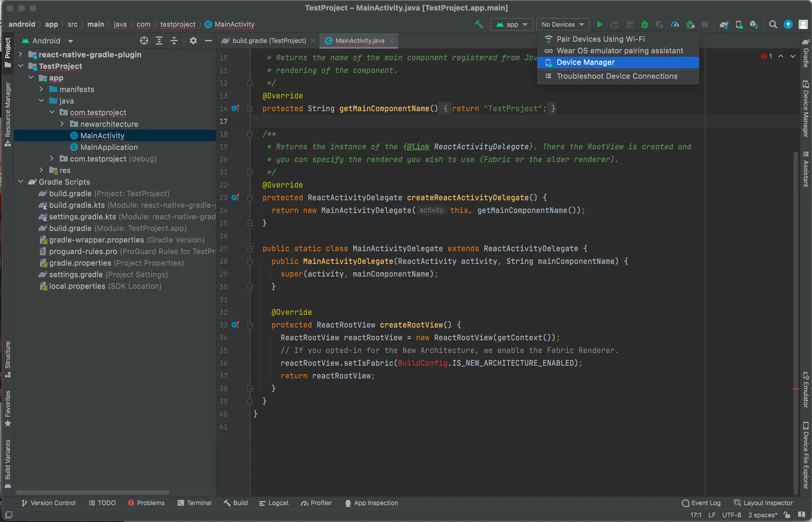Screen dimensions: 812x522
Task: Collapse all in the project tree
Action: 174,41
